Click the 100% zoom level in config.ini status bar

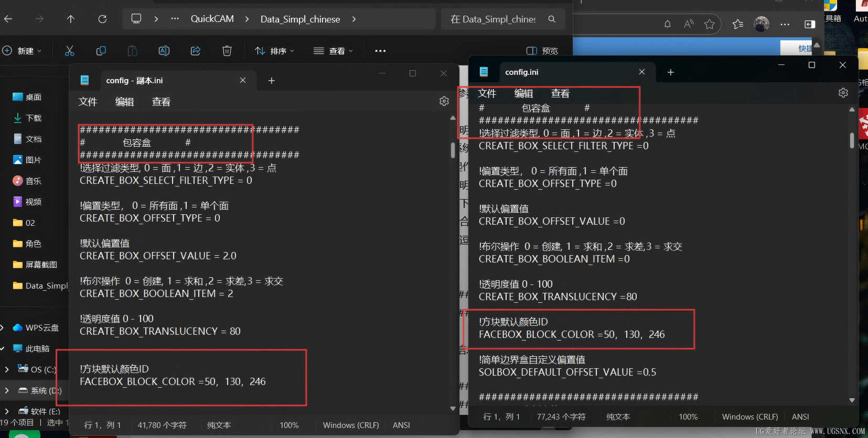[x=688, y=417]
